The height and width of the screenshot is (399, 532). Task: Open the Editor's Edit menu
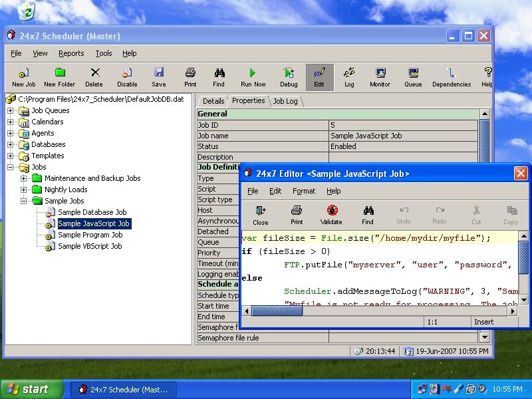275,191
